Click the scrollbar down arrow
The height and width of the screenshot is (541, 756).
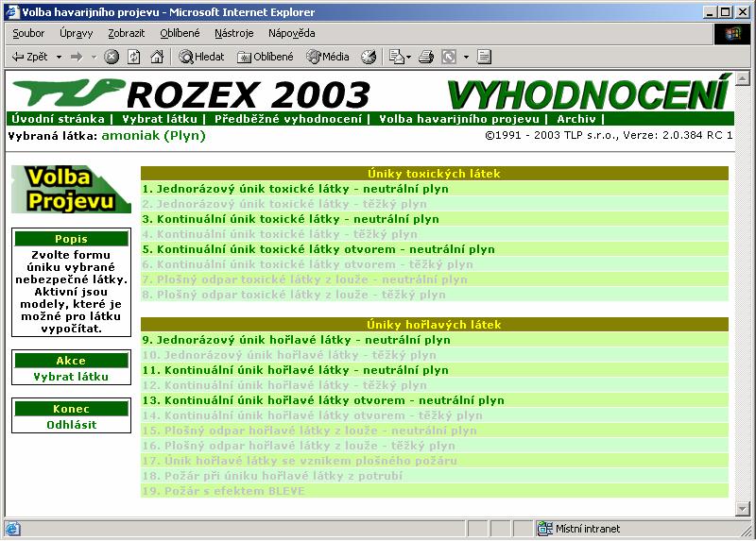pyautogui.click(x=743, y=508)
